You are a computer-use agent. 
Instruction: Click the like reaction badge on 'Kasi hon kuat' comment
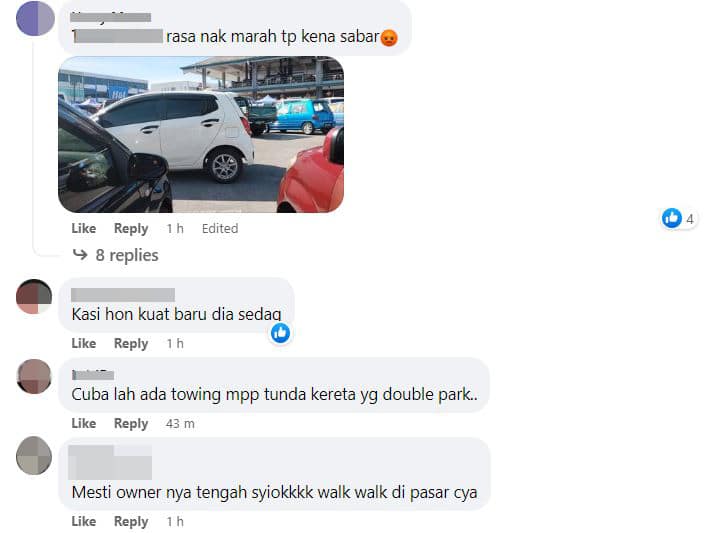[281, 333]
